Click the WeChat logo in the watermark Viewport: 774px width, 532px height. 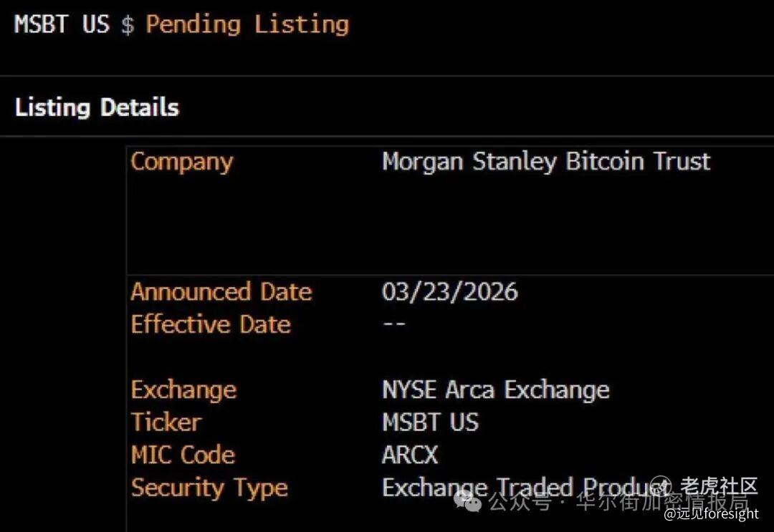468,502
